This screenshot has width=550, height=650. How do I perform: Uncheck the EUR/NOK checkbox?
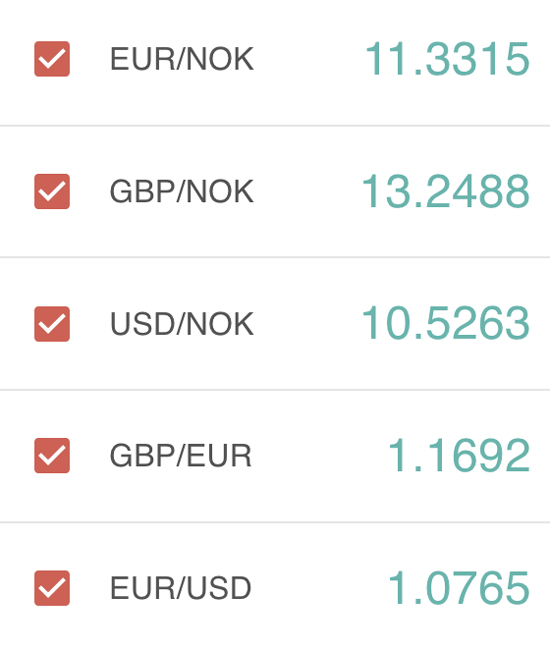(x=52, y=59)
